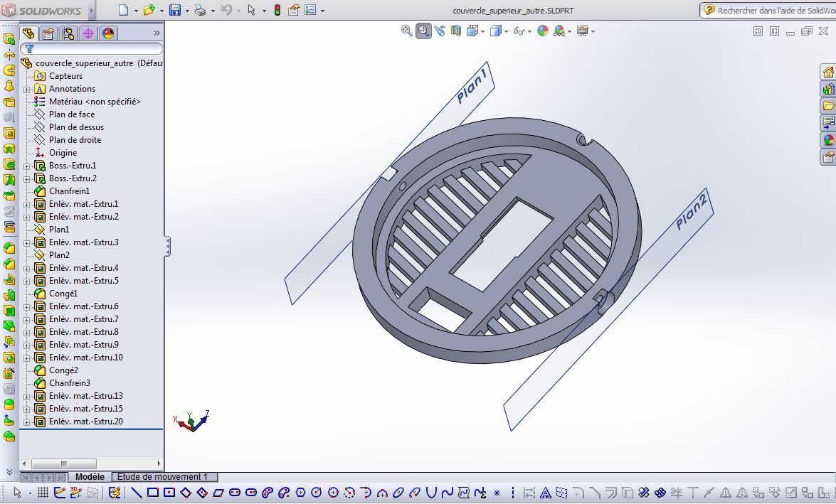Expand the Annotations folder
This screenshot has height=504, width=836.
click(26, 90)
